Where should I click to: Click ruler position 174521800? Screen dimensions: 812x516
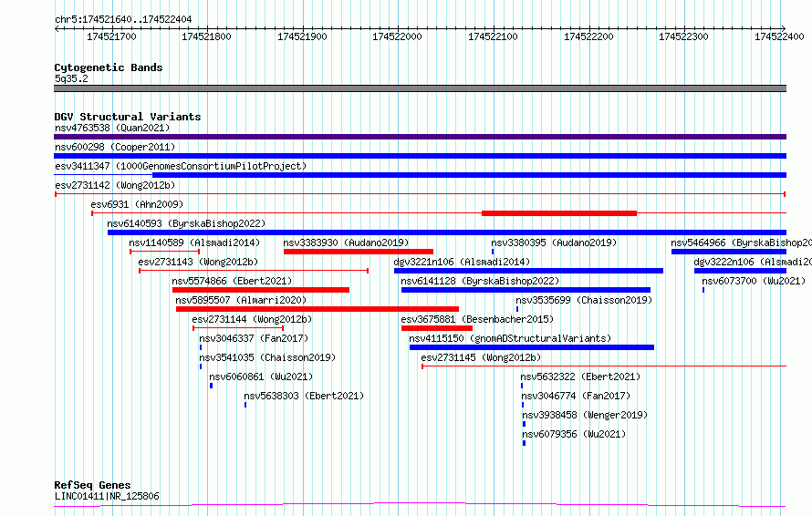[x=206, y=36]
